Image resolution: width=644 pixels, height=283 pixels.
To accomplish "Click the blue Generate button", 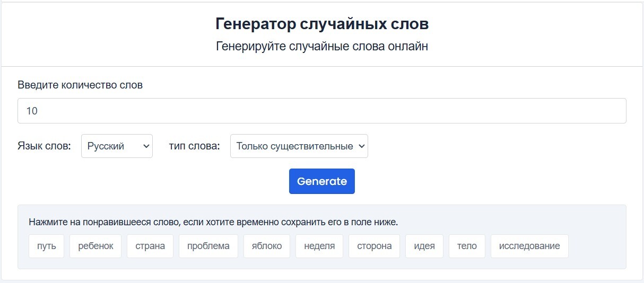I will pos(321,181).
